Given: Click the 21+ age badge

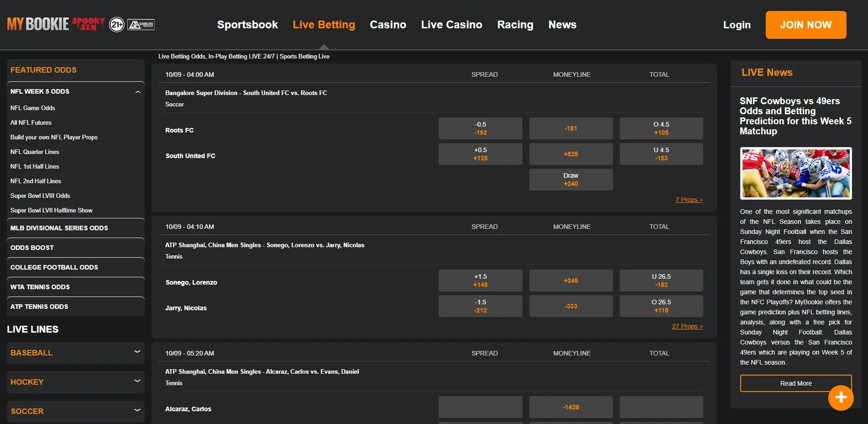Looking at the screenshot, I should click(x=117, y=24).
